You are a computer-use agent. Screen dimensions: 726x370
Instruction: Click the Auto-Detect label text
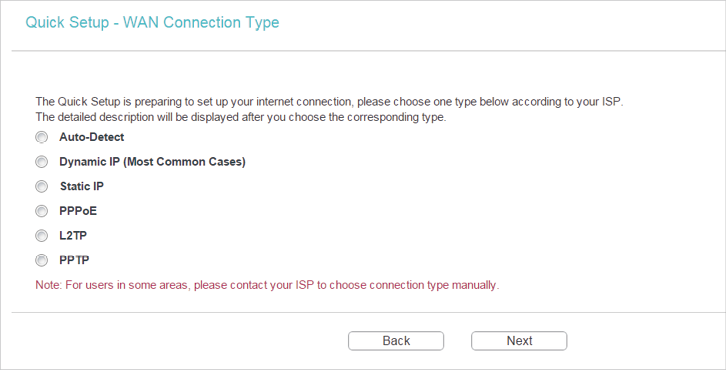[92, 137]
